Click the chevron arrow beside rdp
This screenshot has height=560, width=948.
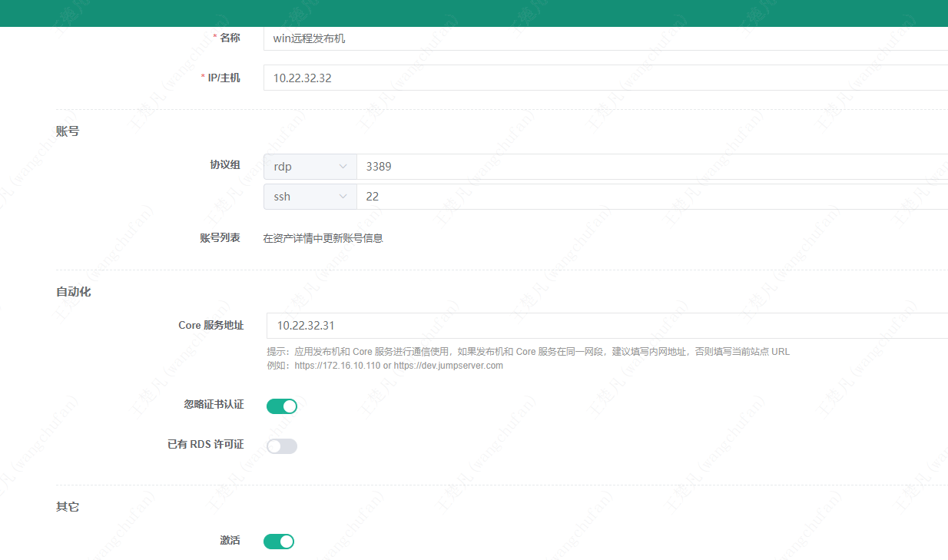(343, 167)
